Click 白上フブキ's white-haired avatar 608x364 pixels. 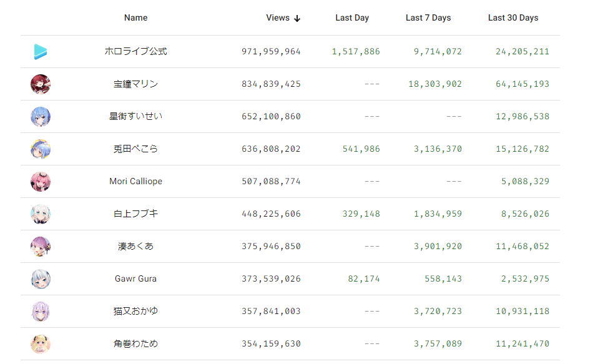pos(41,214)
